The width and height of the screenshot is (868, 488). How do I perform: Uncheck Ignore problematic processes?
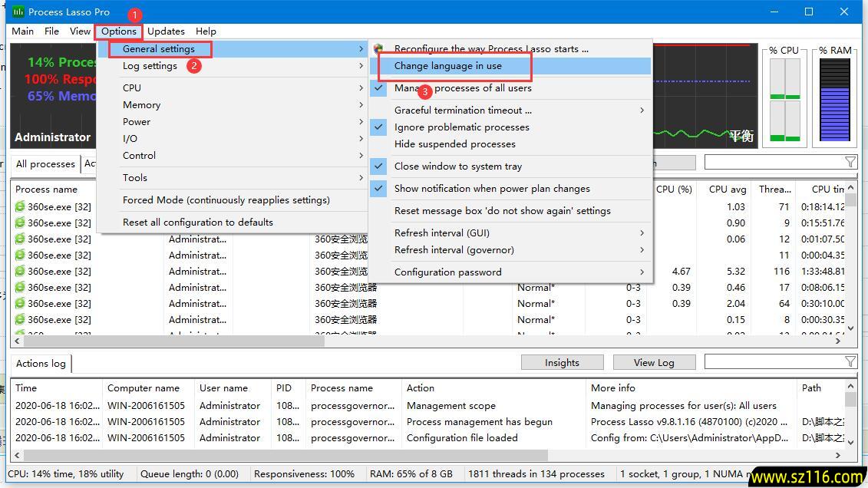(x=461, y=127)
